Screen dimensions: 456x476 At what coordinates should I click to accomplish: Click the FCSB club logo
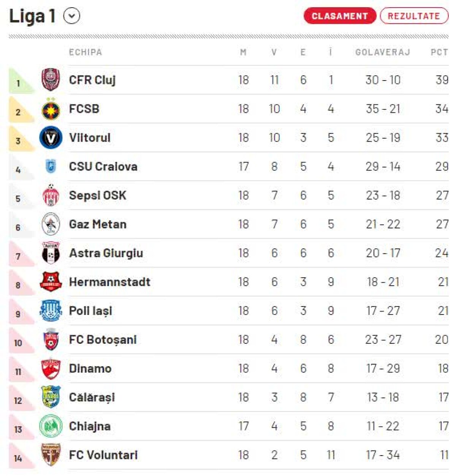tap(51, 109)
